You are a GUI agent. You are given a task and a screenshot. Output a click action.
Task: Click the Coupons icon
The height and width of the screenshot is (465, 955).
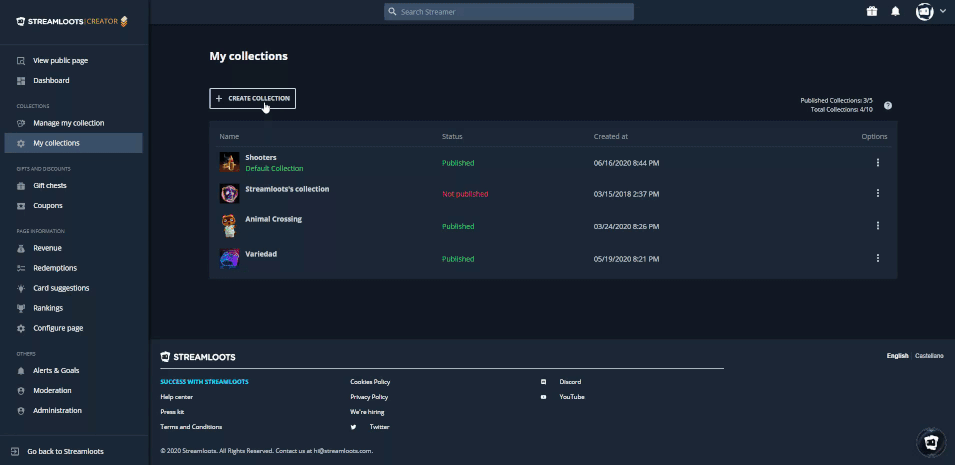(21, 206)
